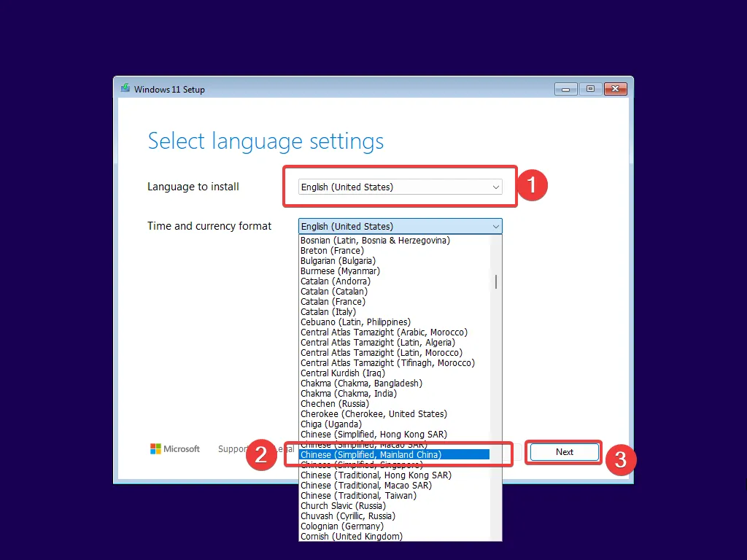Select Catalan (Andorra) from the list
Viewport: 747px width, 560px height.
(336, 281)
